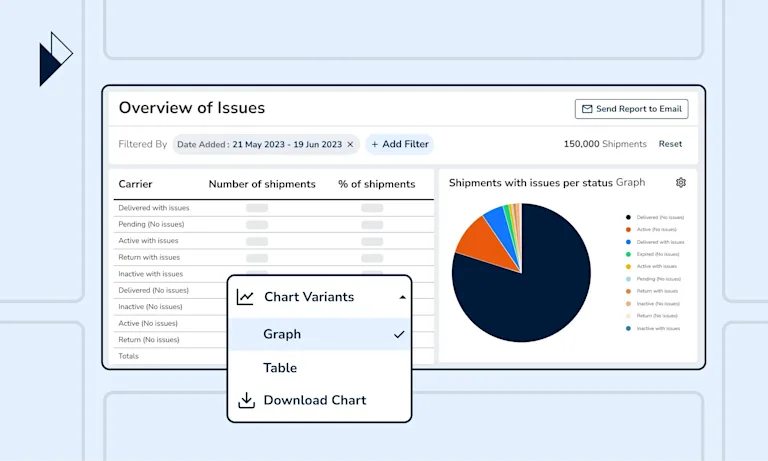Viewport: 768px width, 461px height.
Task: Click the Reset link
Action: tap(670, 144)
